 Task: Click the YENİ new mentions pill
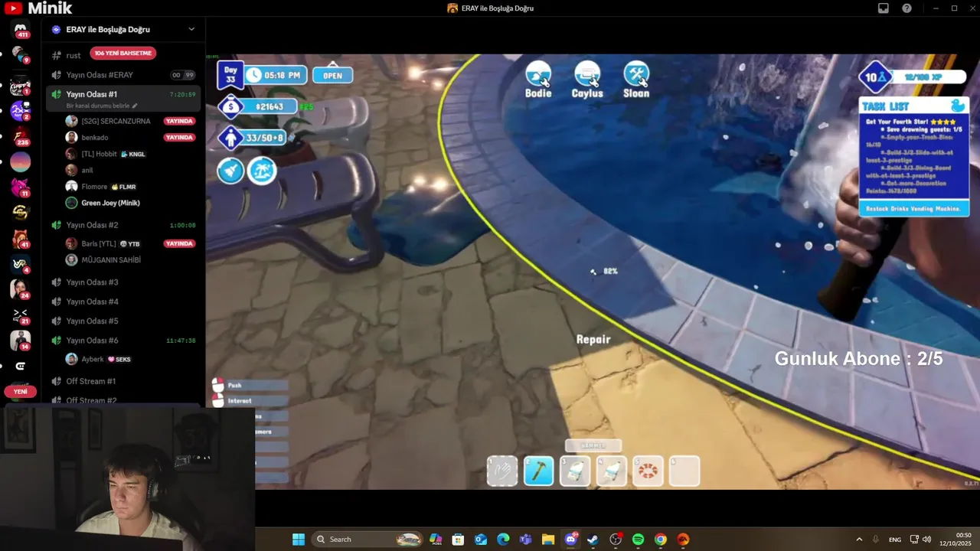21,391
